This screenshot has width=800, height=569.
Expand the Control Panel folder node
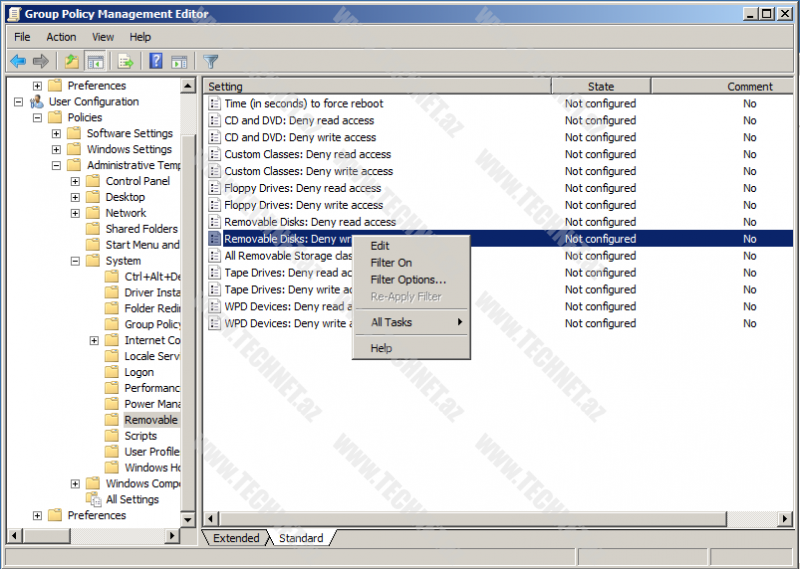coord(76,181)
